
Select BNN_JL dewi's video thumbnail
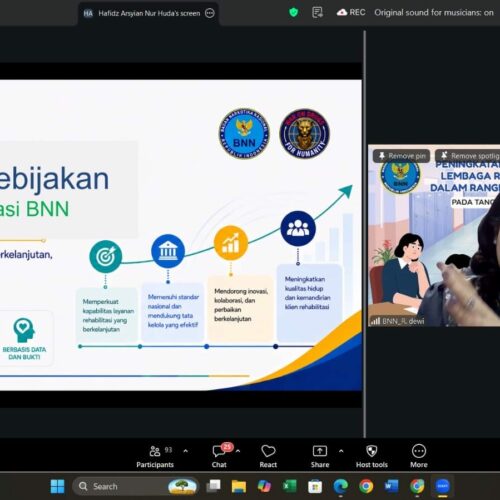(x=434, y=235)
